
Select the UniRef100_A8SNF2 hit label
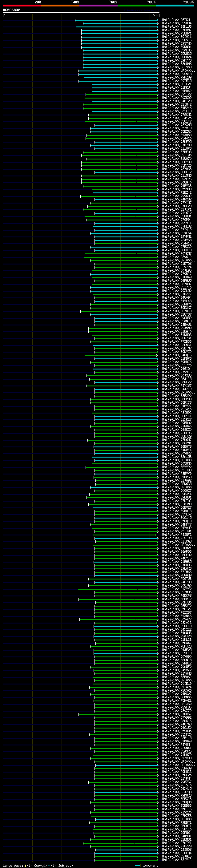coord(176,535)
